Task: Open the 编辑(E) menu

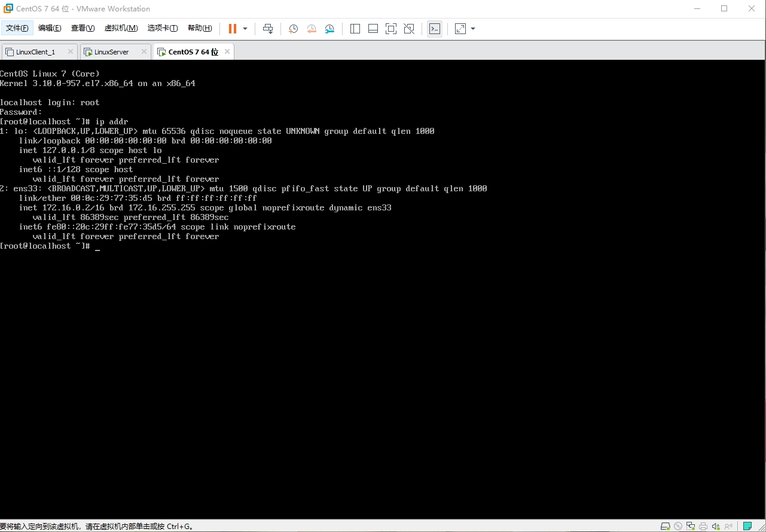Action: point(50,28)
